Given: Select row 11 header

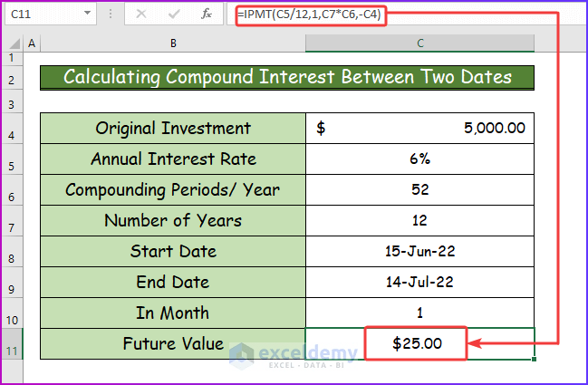Looking at the screenshot, I should 12,343.
